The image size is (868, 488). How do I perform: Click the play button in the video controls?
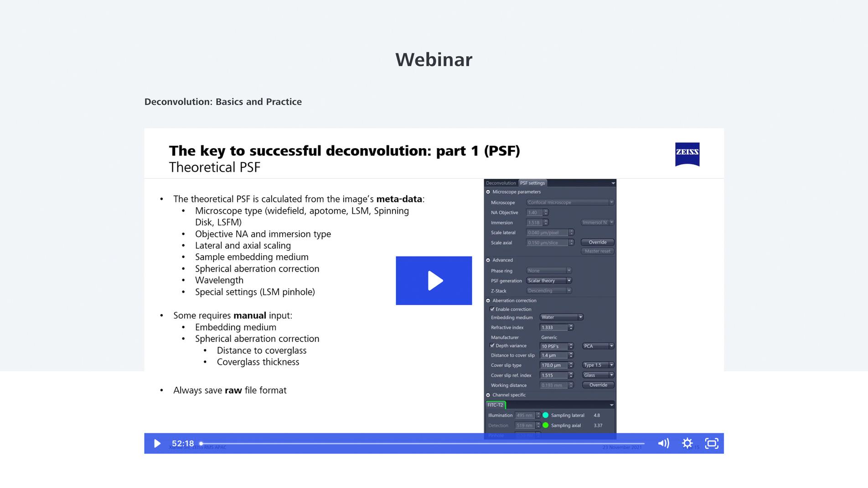click(x=157, y=443)
